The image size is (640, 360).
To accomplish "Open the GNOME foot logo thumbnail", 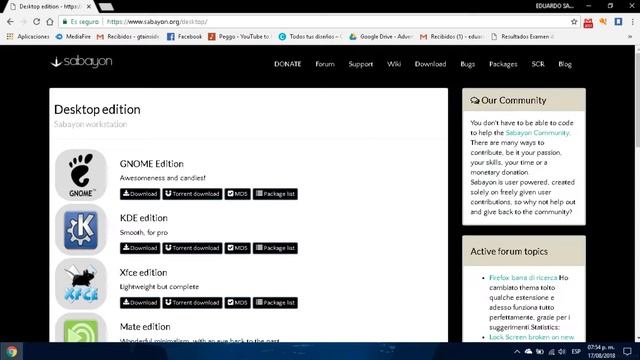I will [81, 175].
